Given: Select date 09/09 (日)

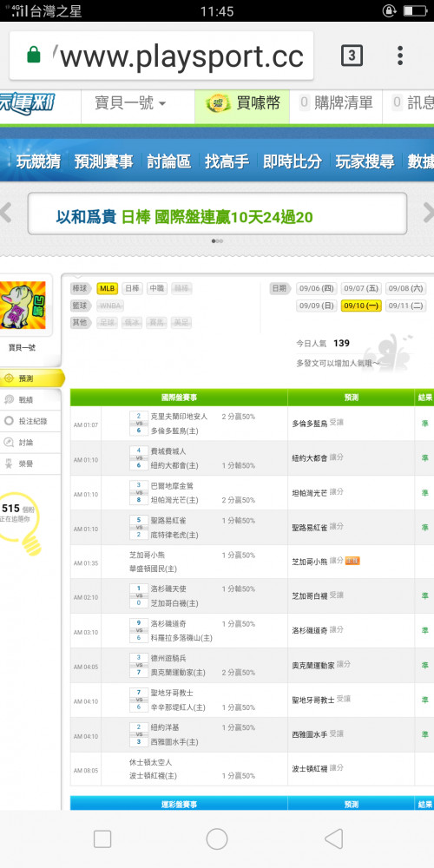Looking at the screenshot, I should pyautogui.click(x=317, y=306).
